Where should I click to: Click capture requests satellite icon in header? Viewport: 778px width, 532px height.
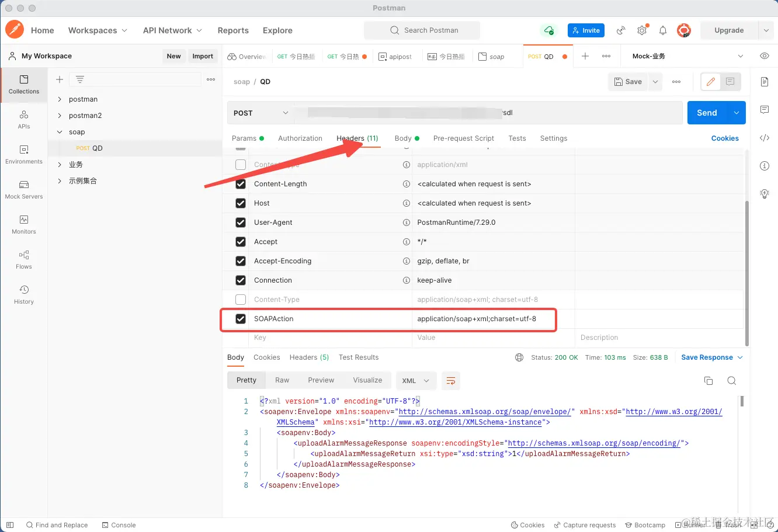click(621, 30)
